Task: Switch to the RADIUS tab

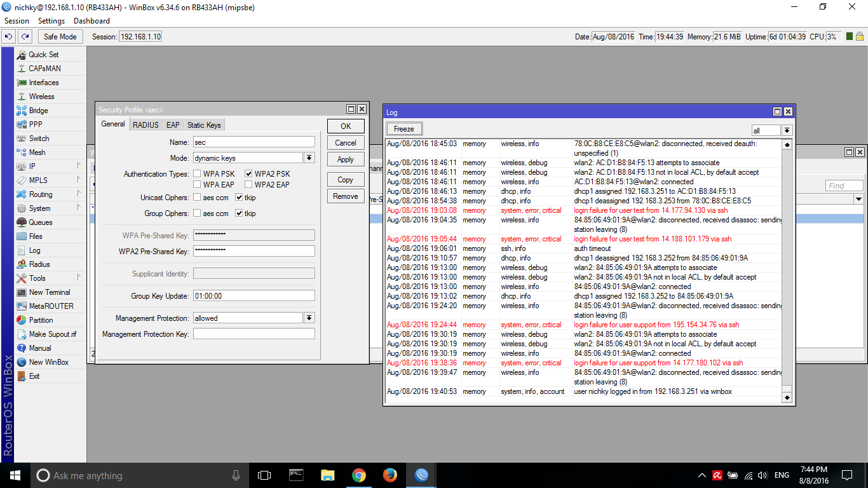Action: [146, 125]
